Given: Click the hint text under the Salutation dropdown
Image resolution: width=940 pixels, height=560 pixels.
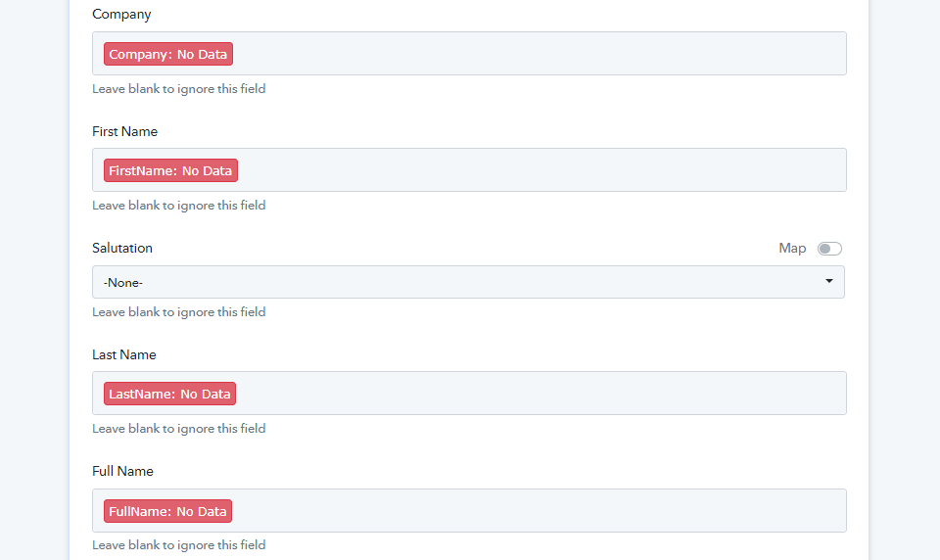Looking at the screenshot, I should [x=178, y=311].
